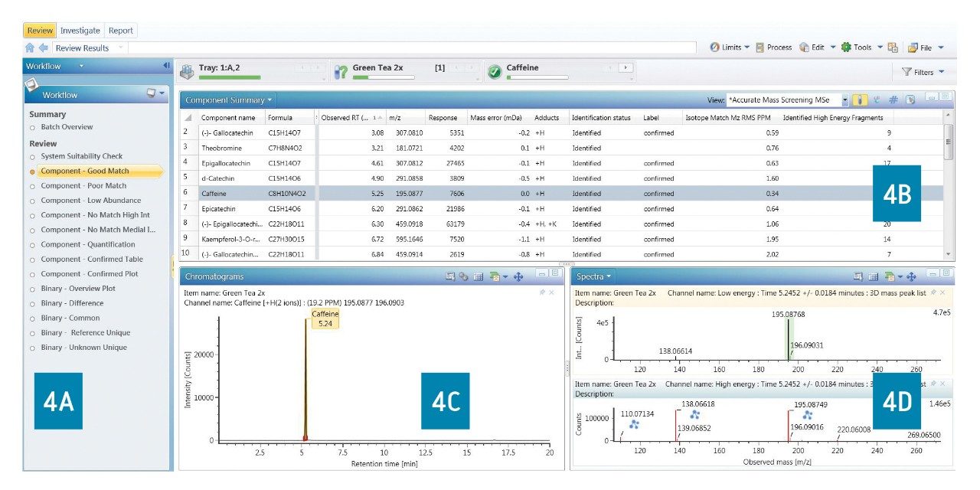Click the Filters funnel icon
The image size is (980, 490).
pyautogui.click(x=906, y=72)
